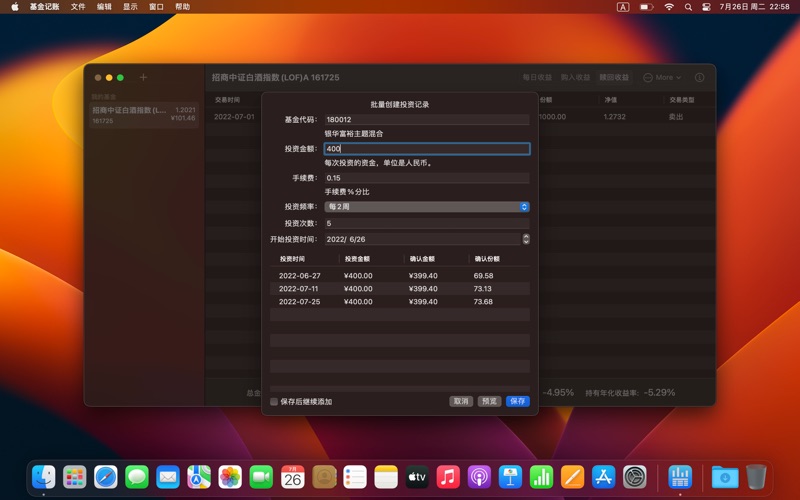800x500 pixels.
Task: Open Safari from the Dock
Action: 106,477
